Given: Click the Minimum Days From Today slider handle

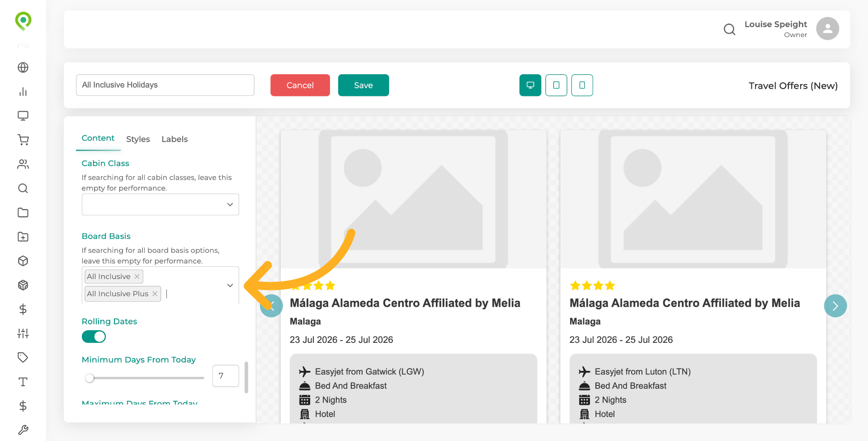Looking at the screenshot, I should 90,378.
